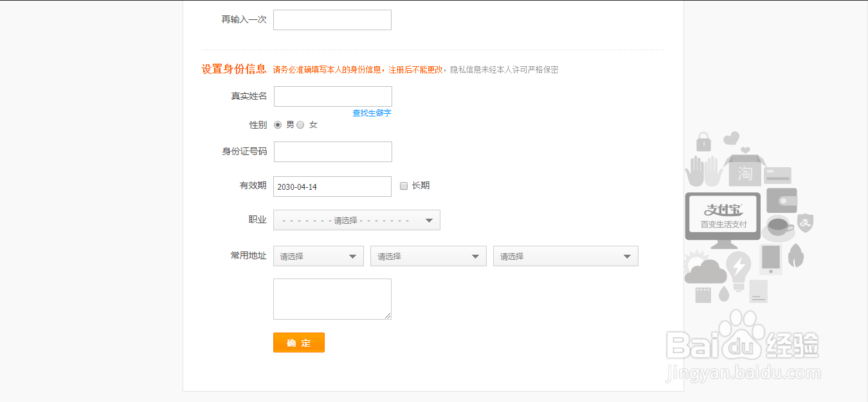Expand the first 常用地址 dropdown

[318, 256]
